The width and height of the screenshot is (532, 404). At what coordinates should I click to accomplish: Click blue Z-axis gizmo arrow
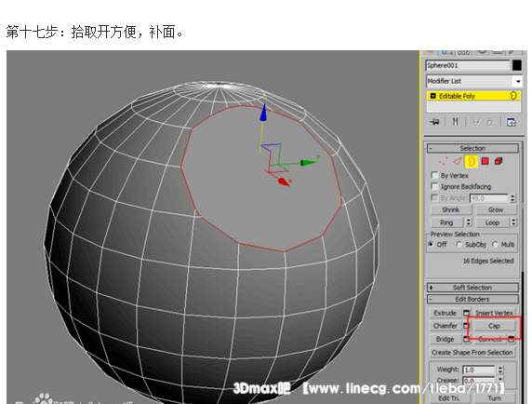263,113
